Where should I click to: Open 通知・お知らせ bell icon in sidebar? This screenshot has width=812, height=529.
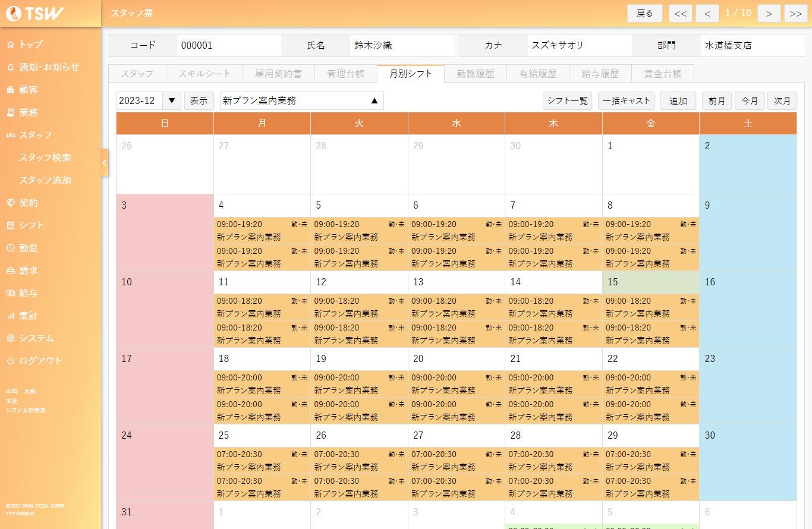point(11,67)
